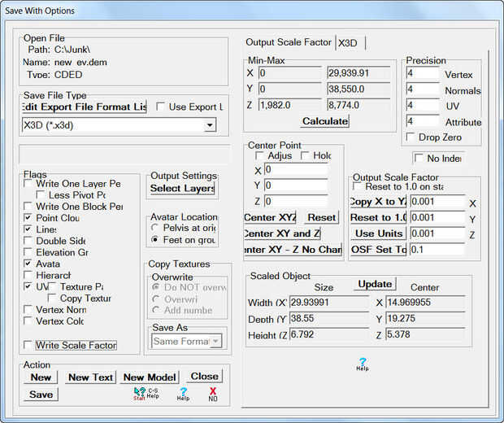Click the Center XY and Z button
This screenshot has width=504, height=423.
click(x=282, y=233)
